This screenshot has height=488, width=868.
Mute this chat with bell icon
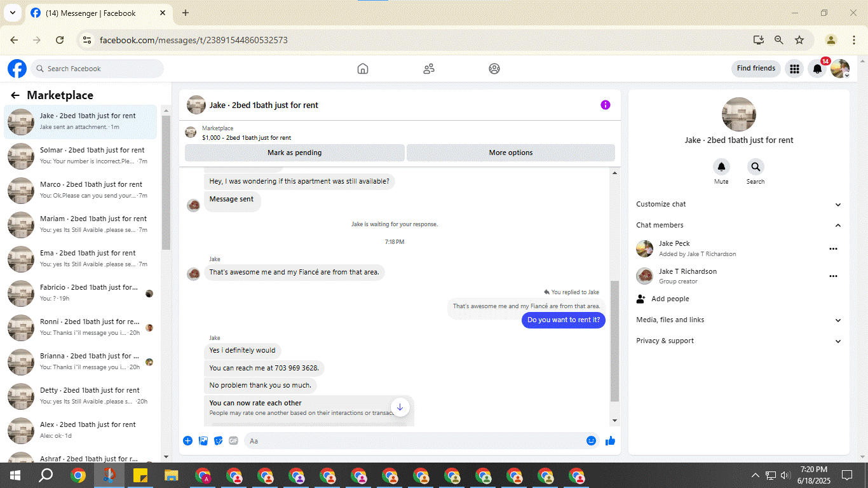pyautogui.click(x=721, y=167)
